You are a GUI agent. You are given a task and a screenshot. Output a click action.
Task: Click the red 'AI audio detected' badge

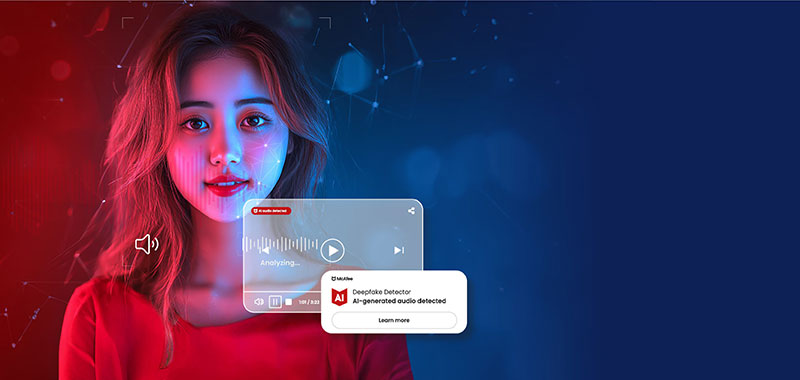coord(271,211)
